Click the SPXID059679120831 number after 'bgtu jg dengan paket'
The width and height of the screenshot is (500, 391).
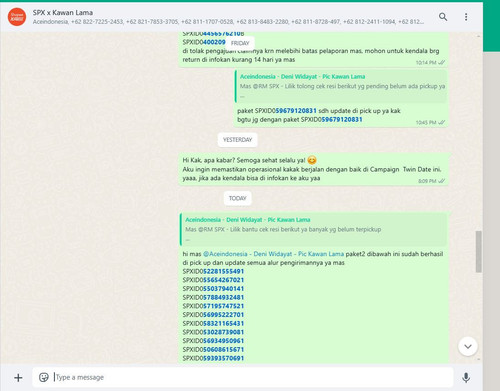click(x=331, y=119)
